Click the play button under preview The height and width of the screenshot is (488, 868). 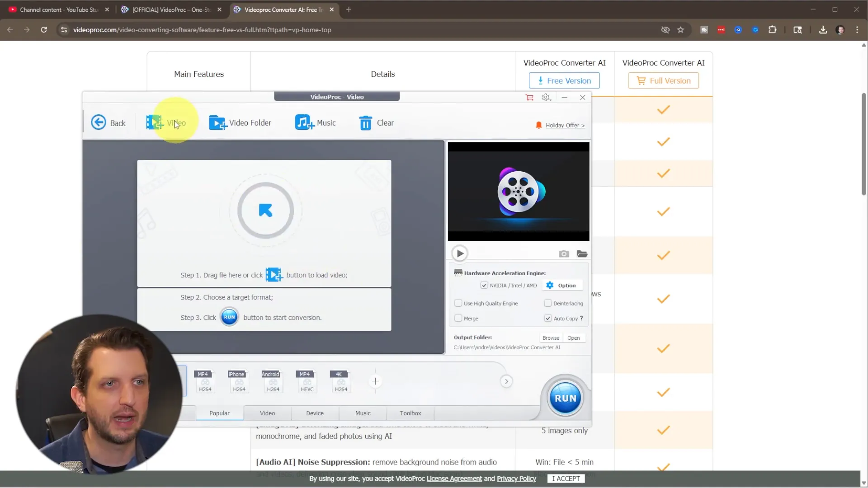click(460, 253)
